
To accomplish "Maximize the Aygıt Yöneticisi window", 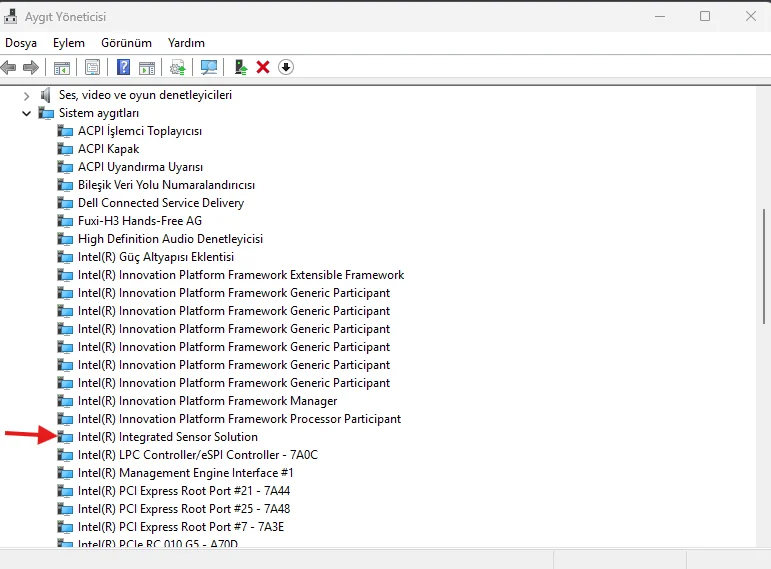I will tap(705, 16).
